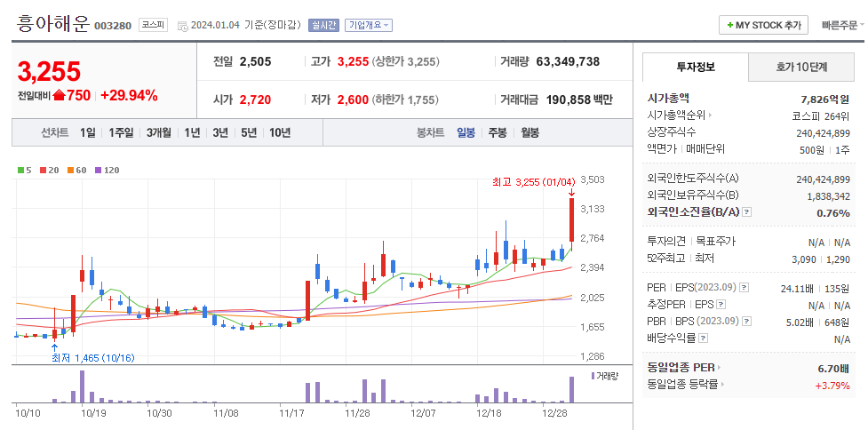Select the 5년 line chart period
The width and height of the screenshot is (868, 430).
click(x=249, y=132)
